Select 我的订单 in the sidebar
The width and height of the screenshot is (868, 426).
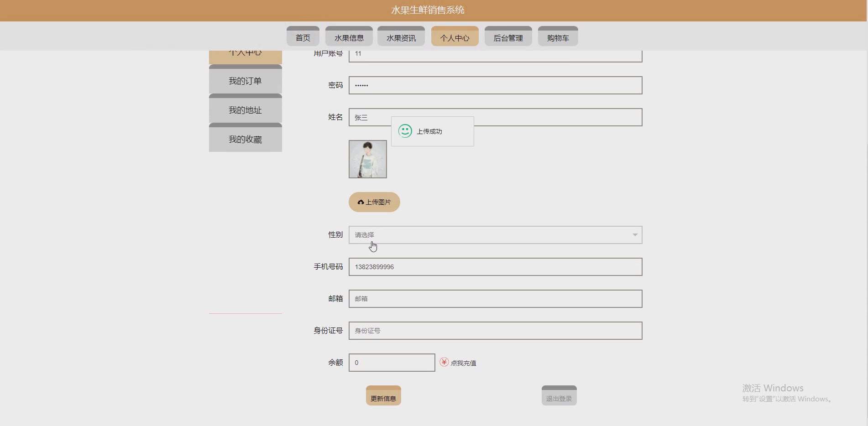245,80
